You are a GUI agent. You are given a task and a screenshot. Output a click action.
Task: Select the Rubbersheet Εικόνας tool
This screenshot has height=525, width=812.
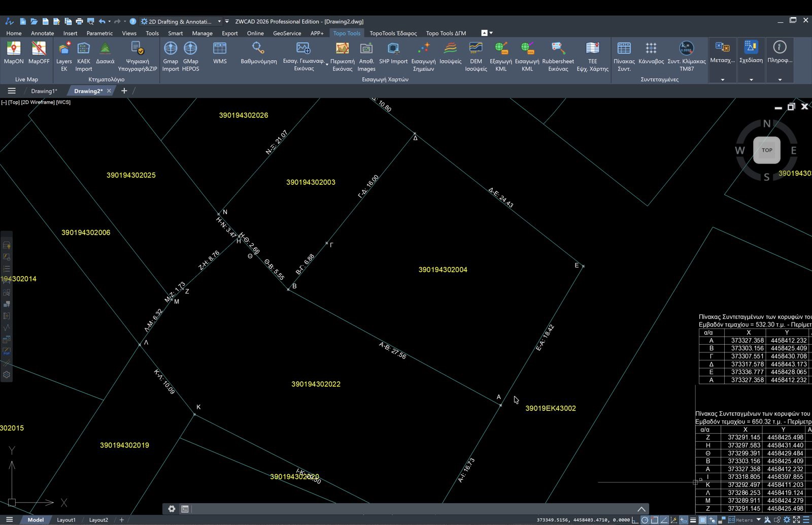(558, 56)
